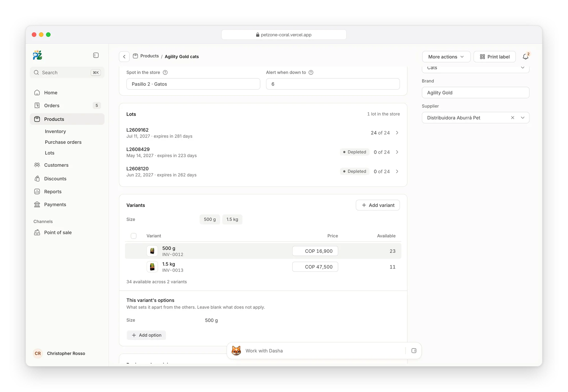Open Reports page
Screen dimensions: 568x392
(x=67, y=192)
